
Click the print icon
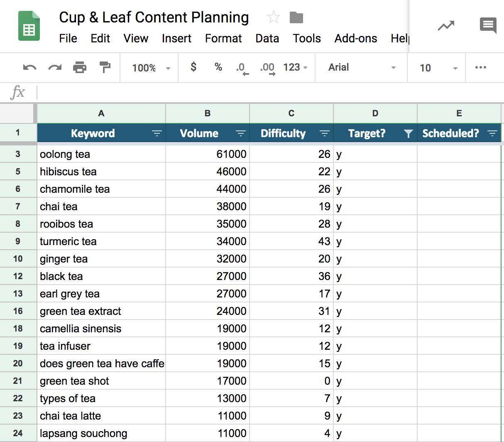click(x=80, y=68)
